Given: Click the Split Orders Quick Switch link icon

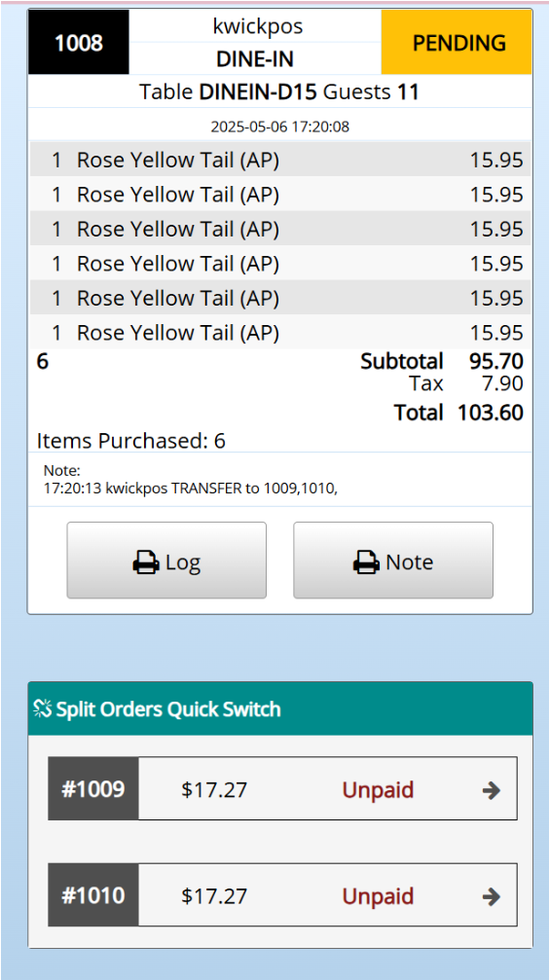Looking at the screenshot, I should pos(42,709).
